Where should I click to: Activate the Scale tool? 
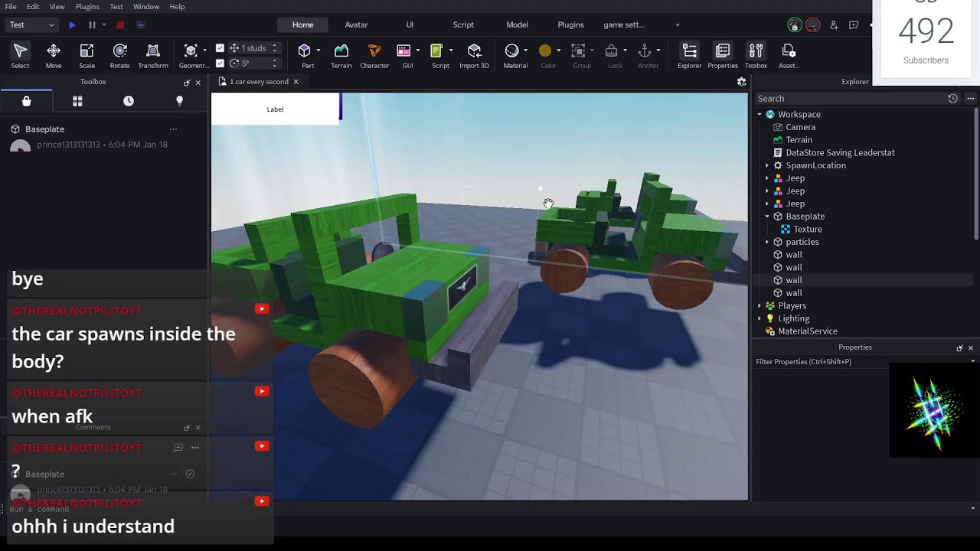[87, 56]
